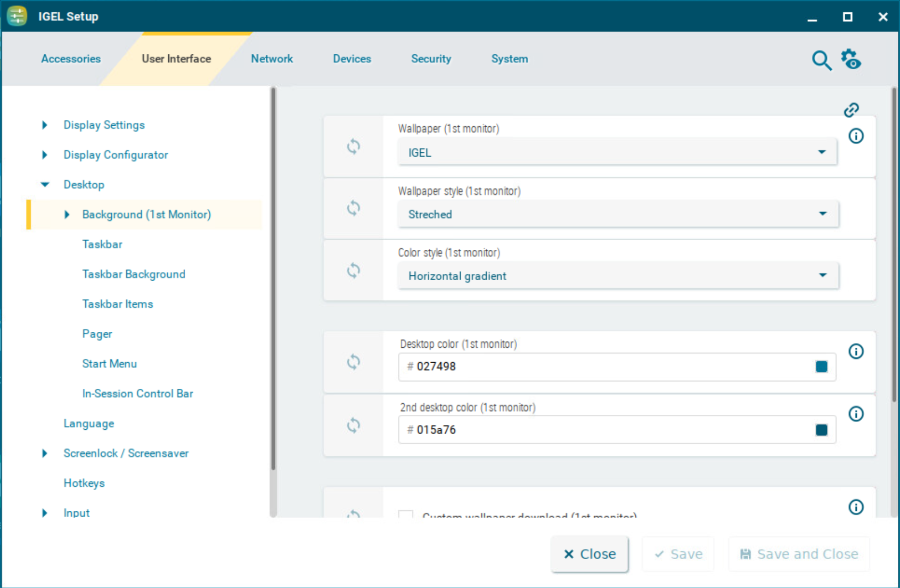This screenshot has width=900, height=588.
Task: Switch to the Security tab
Action: pos(431,59)
